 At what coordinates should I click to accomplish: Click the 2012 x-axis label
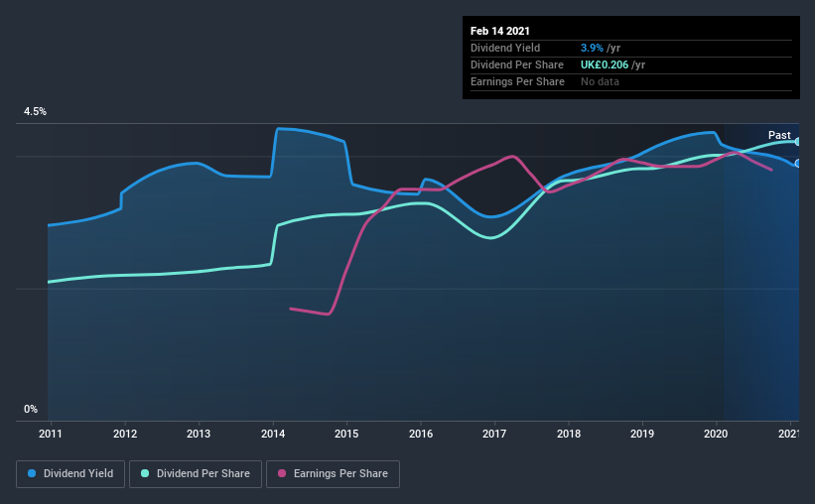(x=125, y=434)
